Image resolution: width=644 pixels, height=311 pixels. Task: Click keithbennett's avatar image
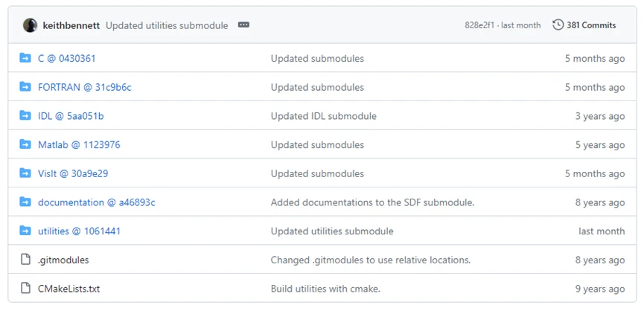[x=31, y=25]
